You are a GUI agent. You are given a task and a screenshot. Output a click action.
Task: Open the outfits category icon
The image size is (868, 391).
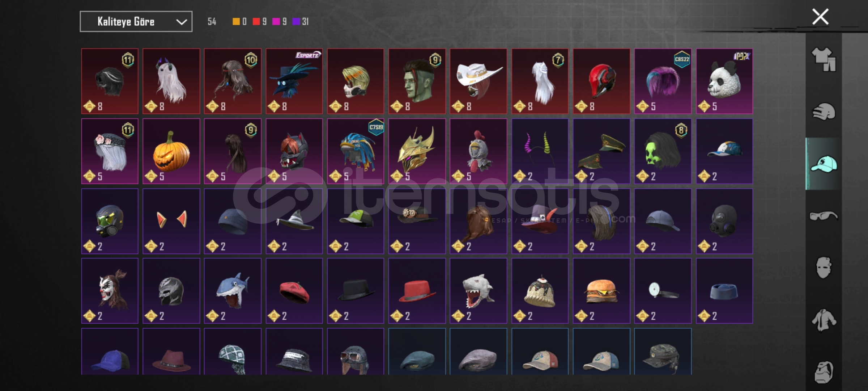(824, 59)
